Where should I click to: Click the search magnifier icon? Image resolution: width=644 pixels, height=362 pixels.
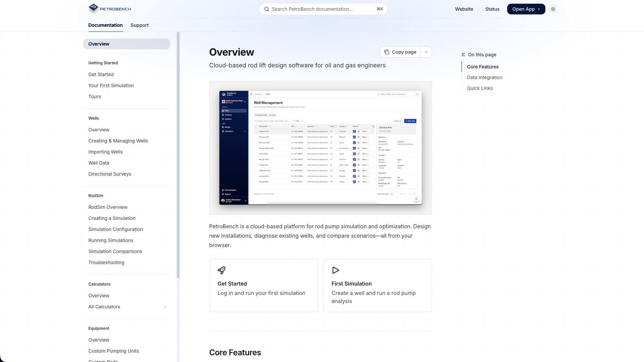coord(266,9)
